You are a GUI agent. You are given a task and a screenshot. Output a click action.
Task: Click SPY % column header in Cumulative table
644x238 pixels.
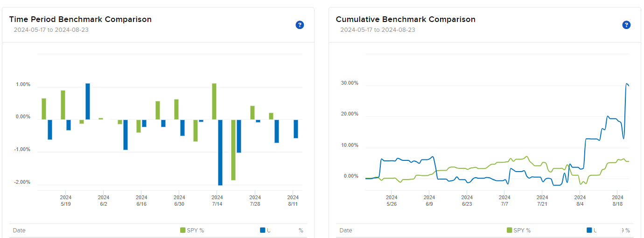tap(522, 231)
